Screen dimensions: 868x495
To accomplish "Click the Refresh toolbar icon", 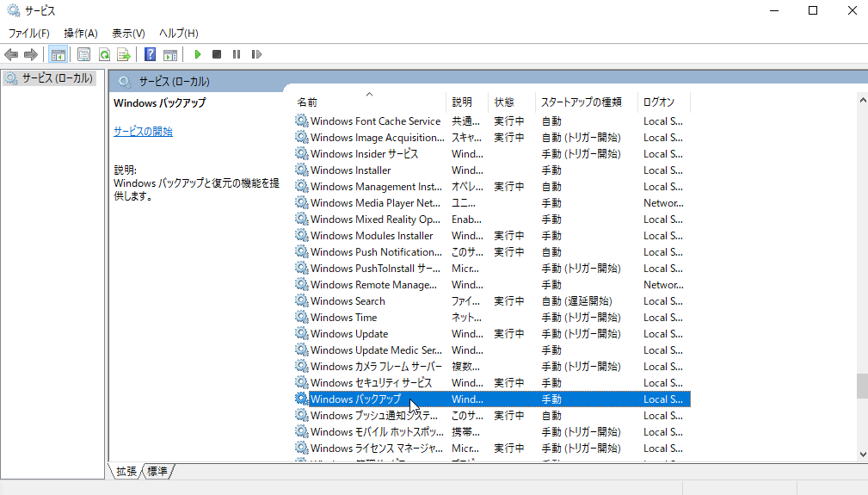I will click(104, 54).
